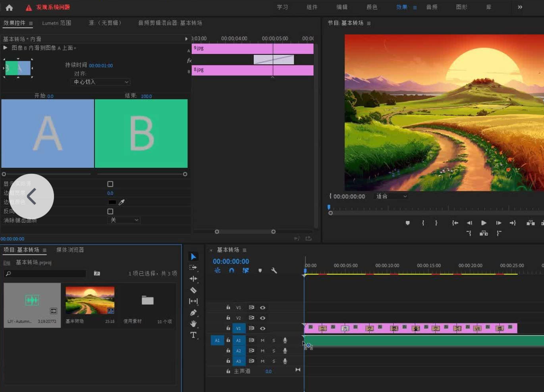Select the 基本转场 sequence thumbnail

pos(90,300)
